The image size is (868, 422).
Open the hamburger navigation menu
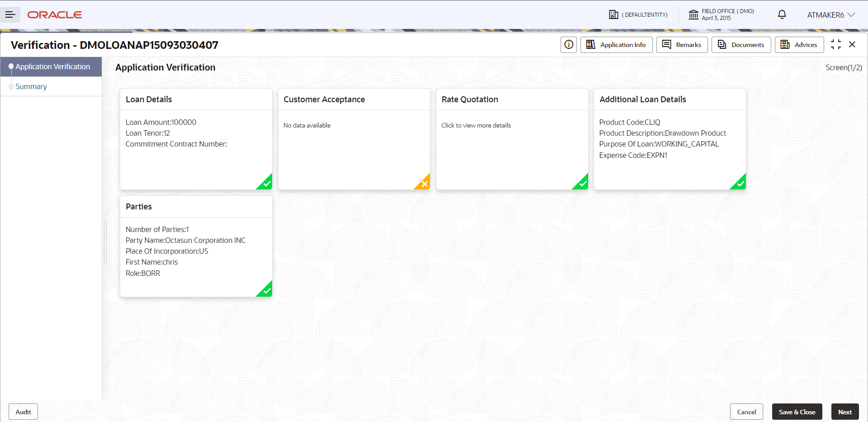point(10,15)
